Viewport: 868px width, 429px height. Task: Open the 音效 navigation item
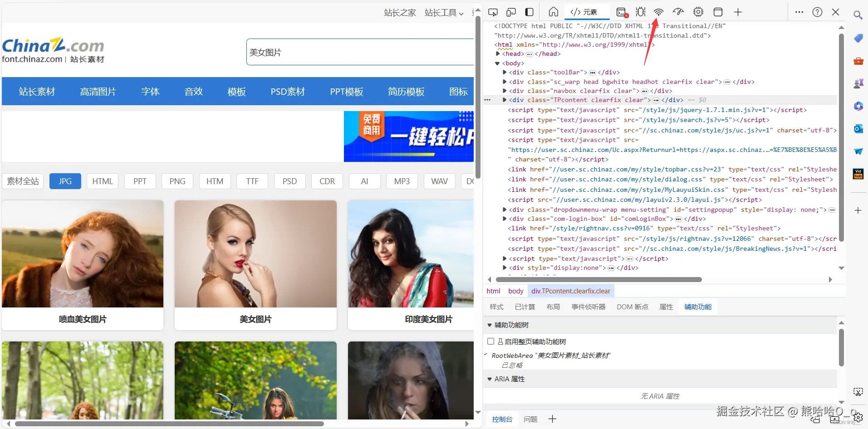pyautogui.click(x=193, y=92)
